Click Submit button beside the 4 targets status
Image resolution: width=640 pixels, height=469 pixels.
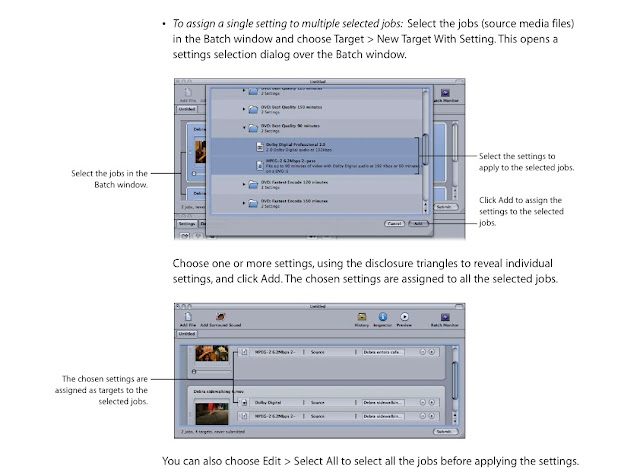(x=445, y=431)
